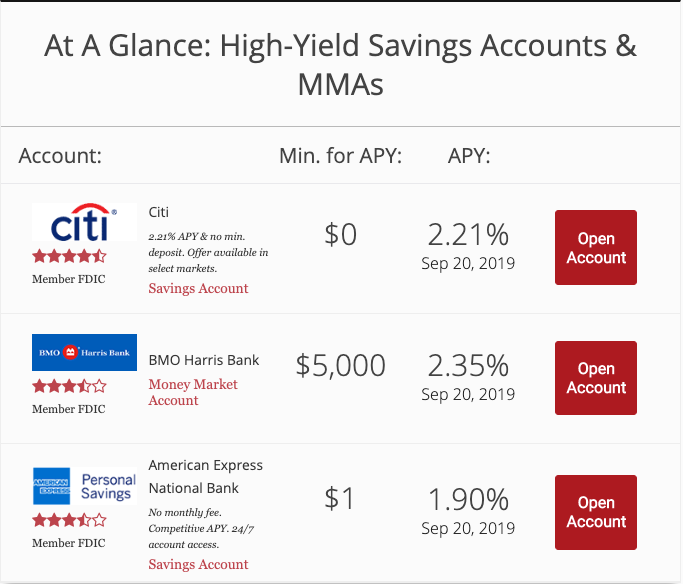This screenshot has width=683, height=584.
Task: Click the 1.90% APY value
Action: 468,499
